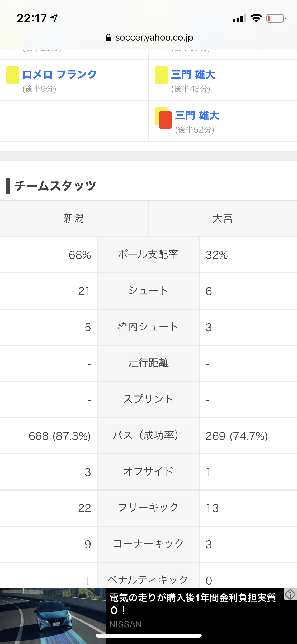
Task: Tap the チームスタッツ section heading
Action: [55, 186]
